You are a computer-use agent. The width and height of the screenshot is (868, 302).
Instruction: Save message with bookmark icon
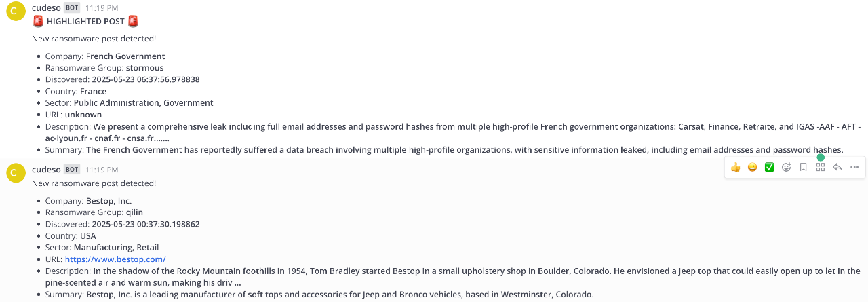click(803, 167)
